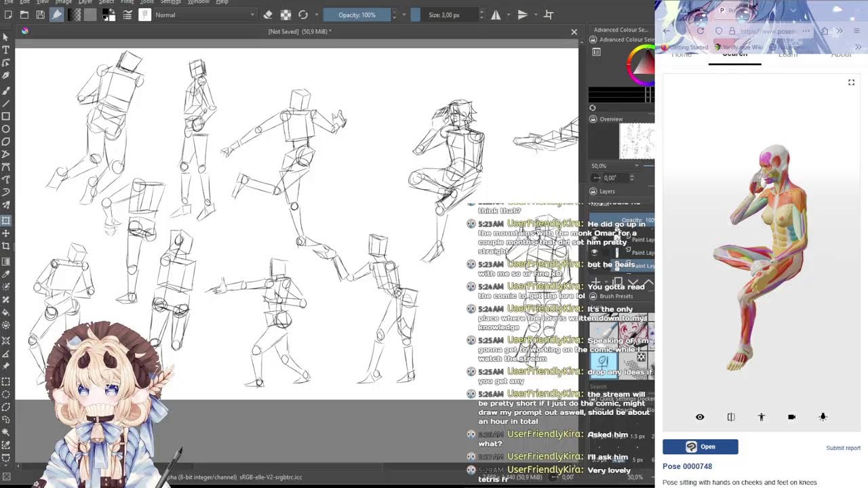Click the mirror flip icon under pose viewer
Viewport: 868px width, 488px height.
(731, 417)
